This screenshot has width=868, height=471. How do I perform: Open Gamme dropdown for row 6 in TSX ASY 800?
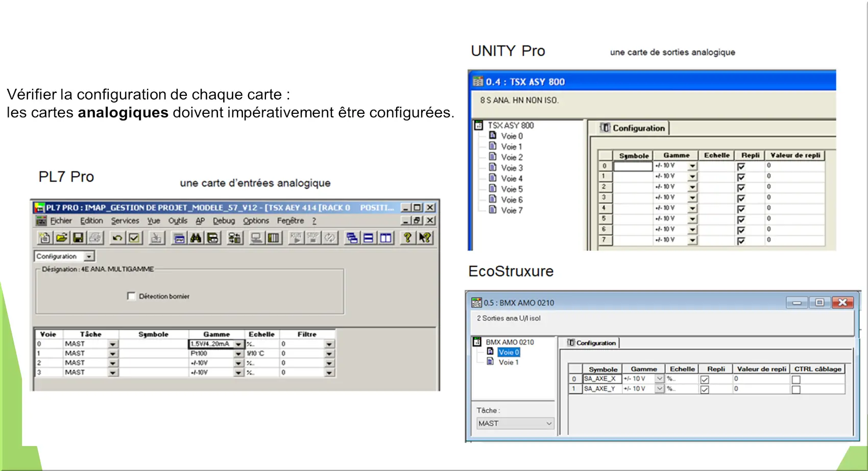(x=692, y=230)
